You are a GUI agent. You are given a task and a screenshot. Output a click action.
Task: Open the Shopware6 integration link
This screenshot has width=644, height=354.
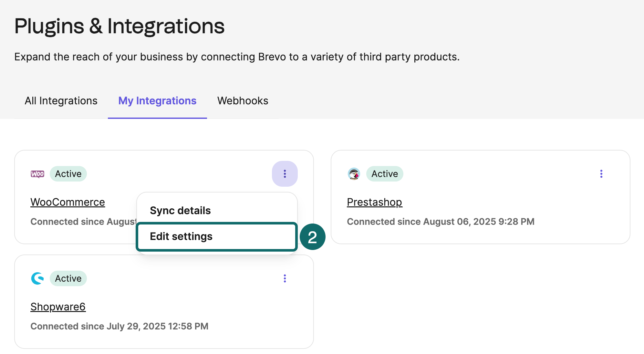58,307
